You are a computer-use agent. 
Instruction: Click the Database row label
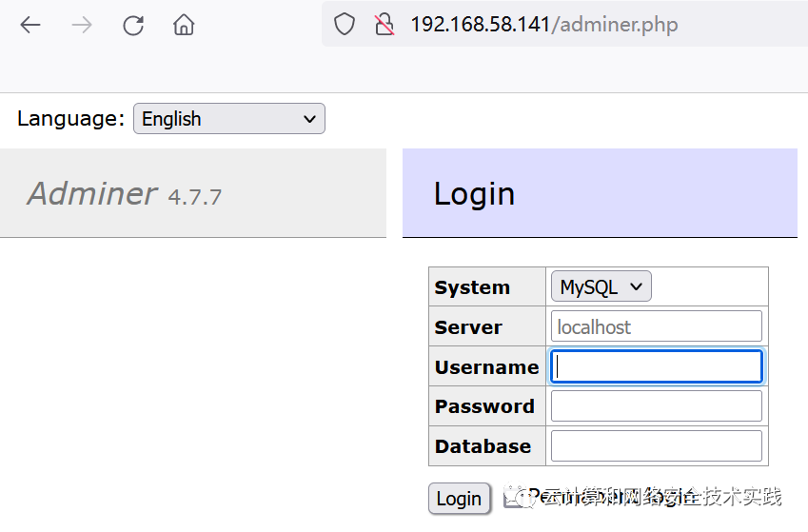pos(483,446)
